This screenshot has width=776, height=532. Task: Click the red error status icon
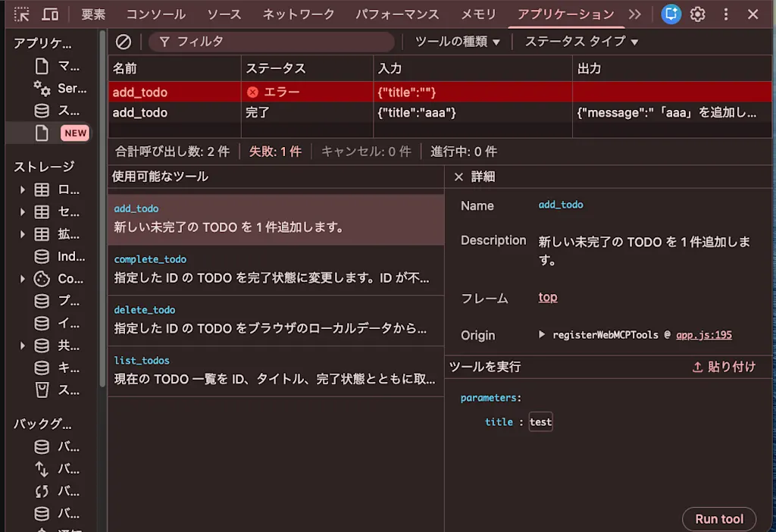click(x=252, y=92)
